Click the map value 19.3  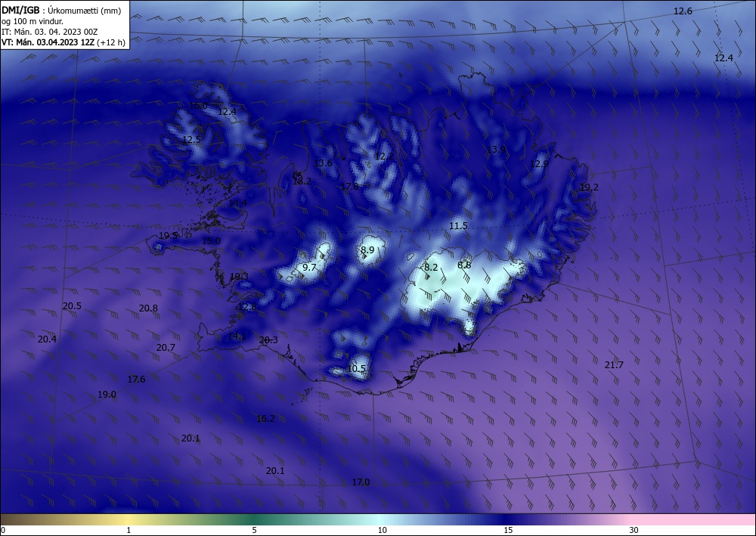coord(239,277)
